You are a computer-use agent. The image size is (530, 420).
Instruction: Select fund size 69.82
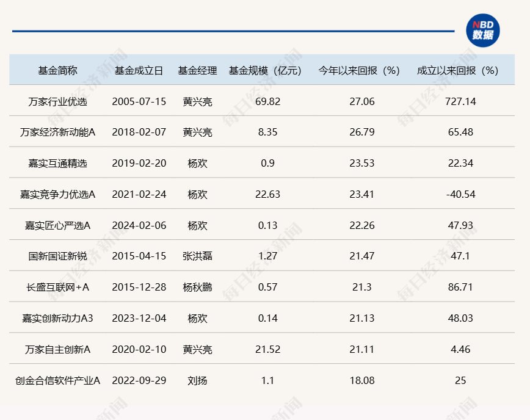267,101
